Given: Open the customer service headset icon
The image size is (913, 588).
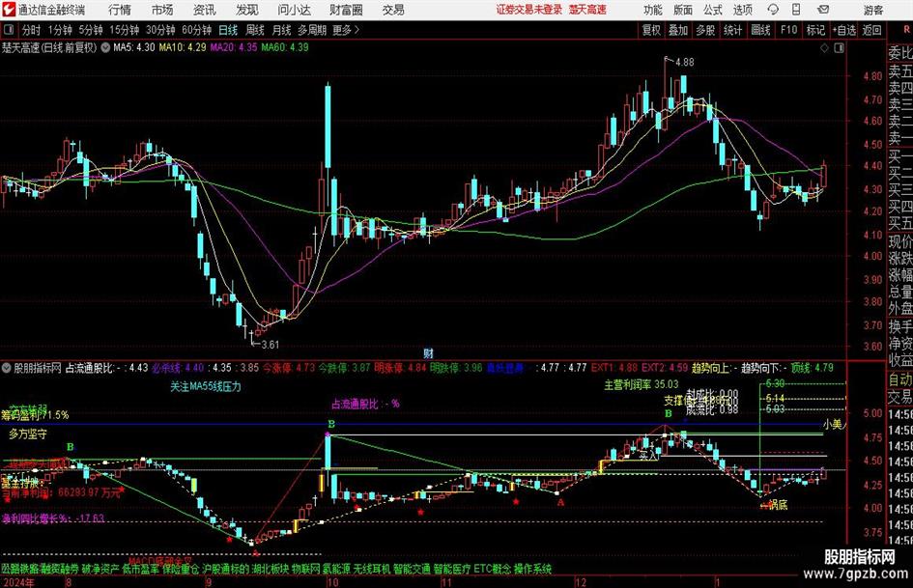Looking at the screenshot, I should pos(773,10).
